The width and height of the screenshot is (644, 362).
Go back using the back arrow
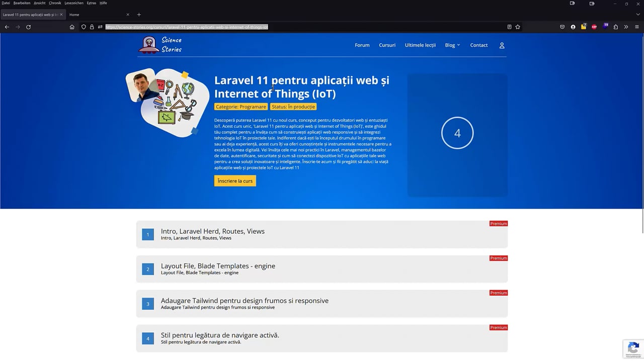tap(7, 27)
